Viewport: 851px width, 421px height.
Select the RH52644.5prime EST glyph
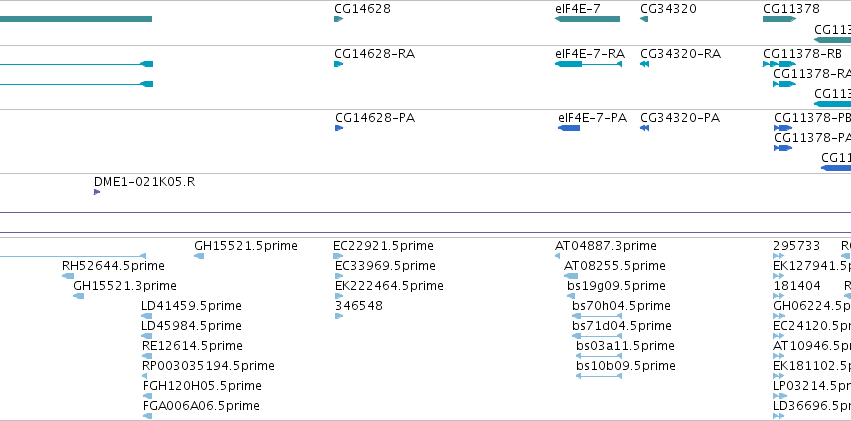coord(68,276)
